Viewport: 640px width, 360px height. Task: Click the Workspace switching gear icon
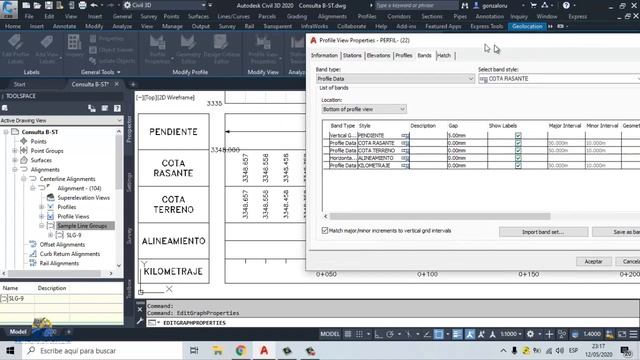[x=530, y=334]
